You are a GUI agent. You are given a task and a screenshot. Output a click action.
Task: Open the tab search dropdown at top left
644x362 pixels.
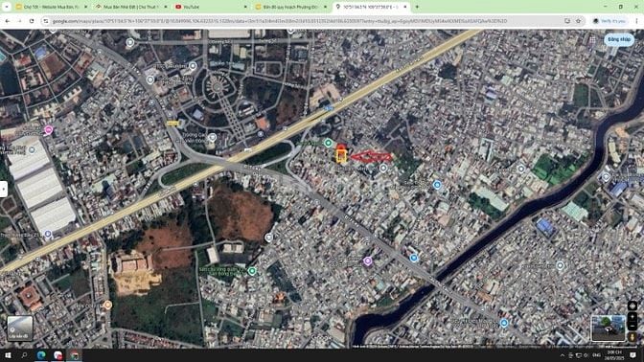tap(6, 7)
